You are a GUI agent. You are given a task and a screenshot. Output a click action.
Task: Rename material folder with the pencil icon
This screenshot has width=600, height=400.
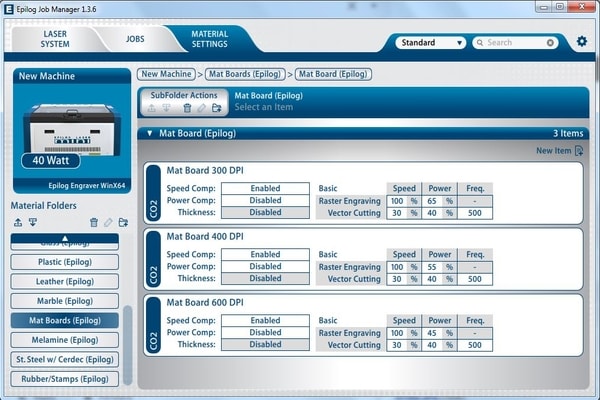[x=108, y=222]
